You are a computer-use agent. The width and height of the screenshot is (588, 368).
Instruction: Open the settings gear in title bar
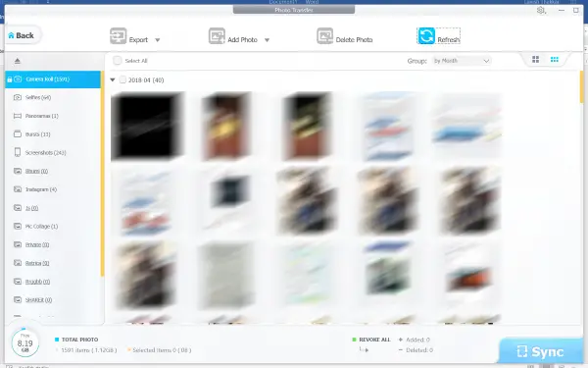click(x=541, y=11)
